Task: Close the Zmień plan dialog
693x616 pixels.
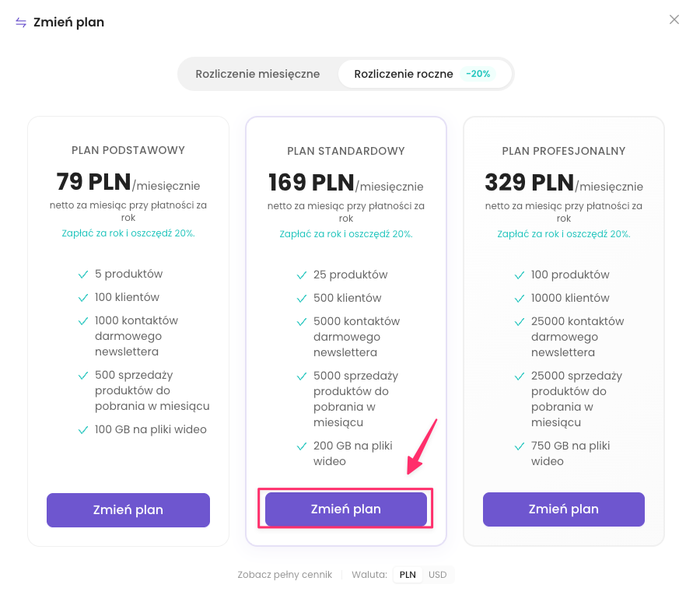Action: coord(674,20)
